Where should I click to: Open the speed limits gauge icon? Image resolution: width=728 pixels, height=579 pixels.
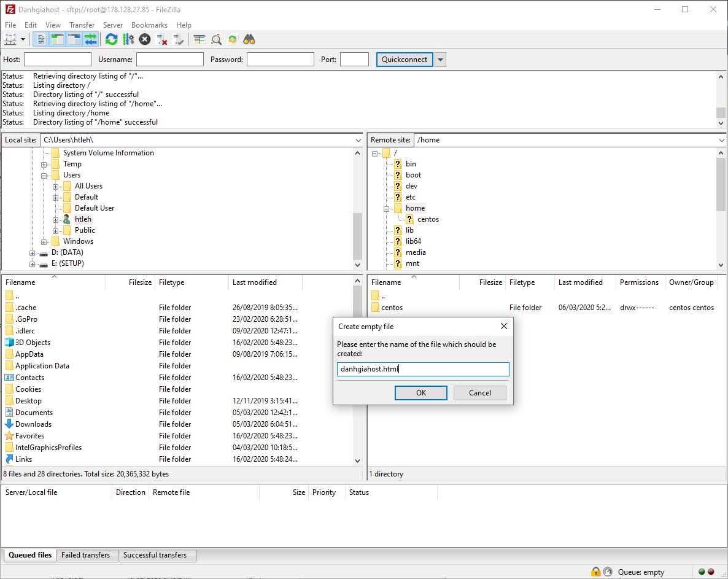(607, 572)
